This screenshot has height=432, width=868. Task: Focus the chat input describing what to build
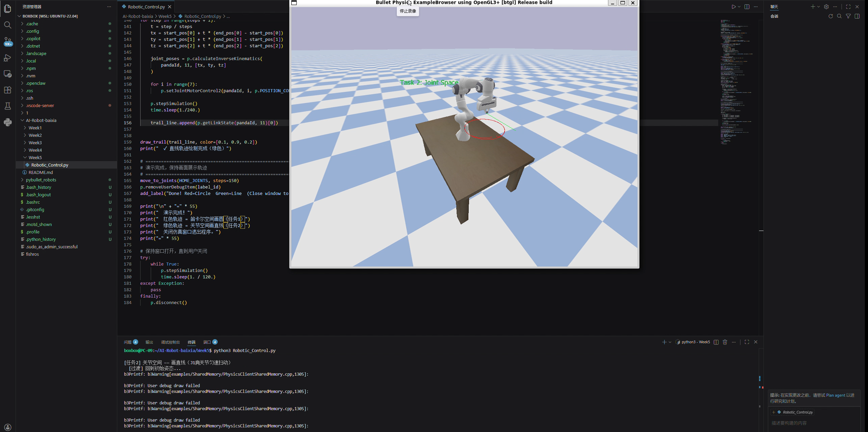[815, 423]
